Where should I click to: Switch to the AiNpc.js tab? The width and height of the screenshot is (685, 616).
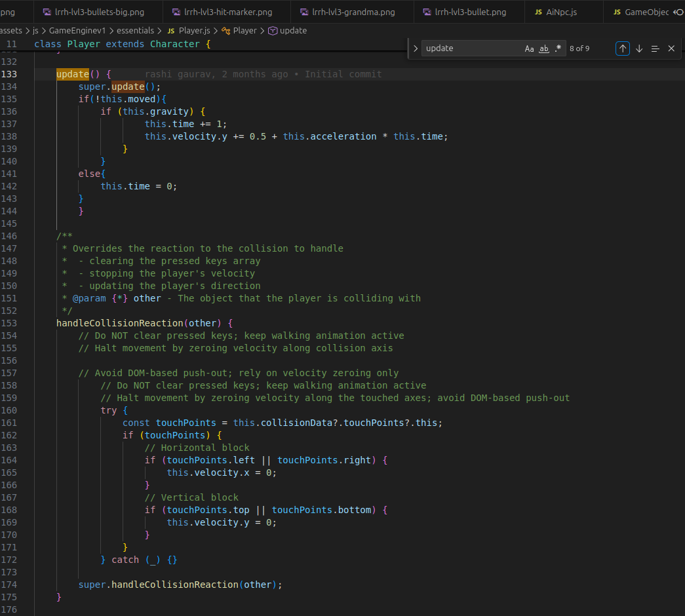557,12
